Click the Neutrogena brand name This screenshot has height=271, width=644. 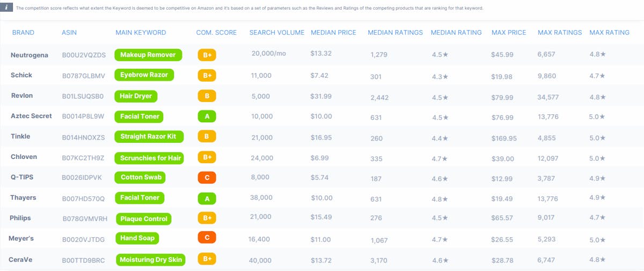29,55
